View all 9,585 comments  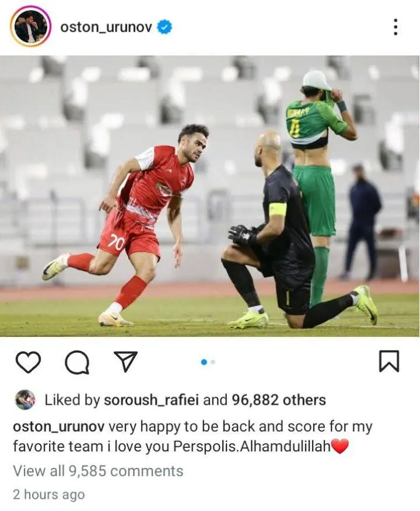coord(98,471)
